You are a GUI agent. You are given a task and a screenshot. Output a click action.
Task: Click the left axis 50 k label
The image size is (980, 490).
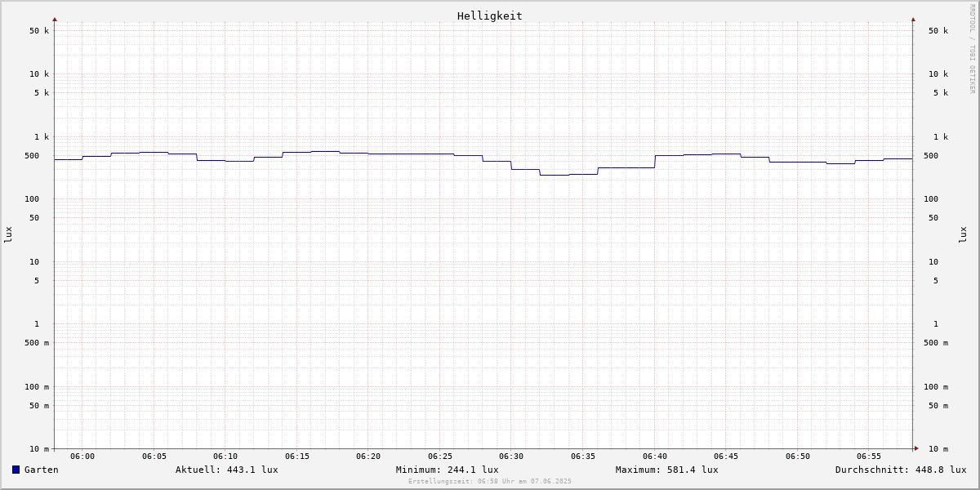(x=39, y=31)
